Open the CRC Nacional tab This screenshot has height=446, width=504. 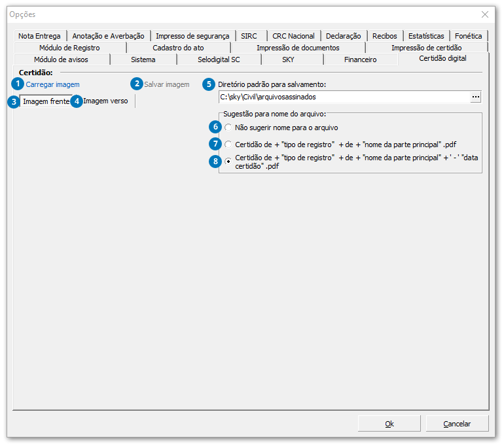293,36
